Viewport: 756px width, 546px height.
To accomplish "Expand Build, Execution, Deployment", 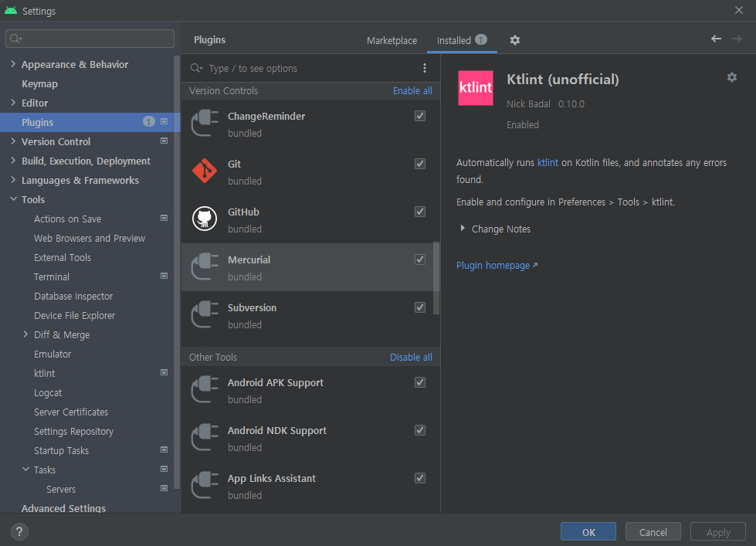I will 13,160.
